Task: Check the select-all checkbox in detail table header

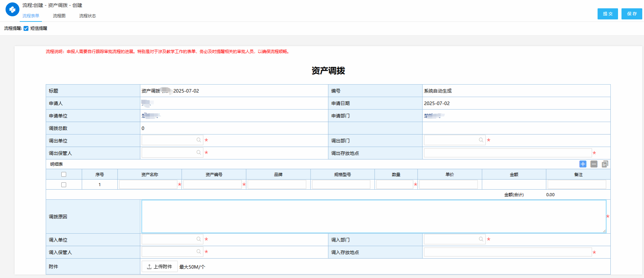Action: tap(64, 174)
